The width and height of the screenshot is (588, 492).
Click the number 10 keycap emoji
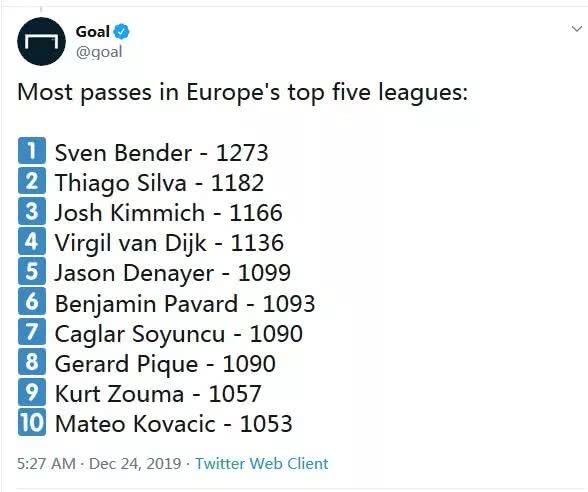click(x=32, y=422)
